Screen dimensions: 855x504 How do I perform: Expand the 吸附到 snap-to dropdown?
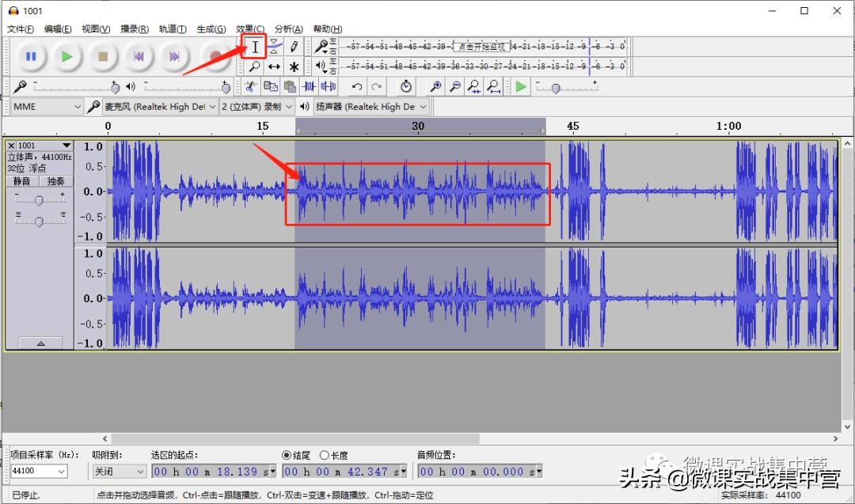[x=119, y=472]
